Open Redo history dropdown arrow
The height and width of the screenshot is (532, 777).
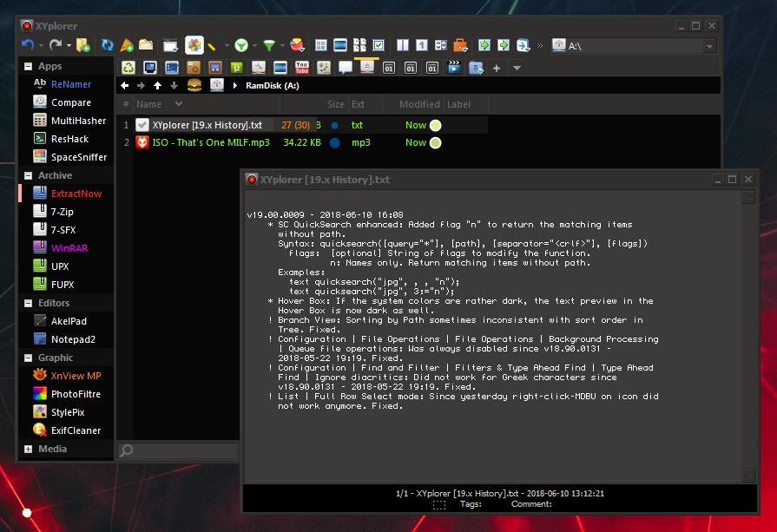tap(69, 46)
